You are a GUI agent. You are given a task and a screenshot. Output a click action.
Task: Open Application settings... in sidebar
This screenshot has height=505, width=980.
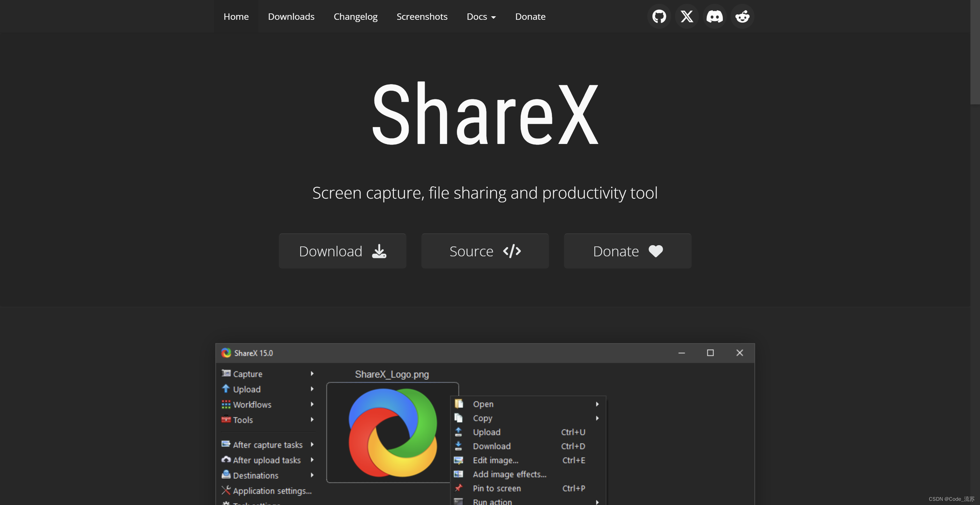(268, 491)
